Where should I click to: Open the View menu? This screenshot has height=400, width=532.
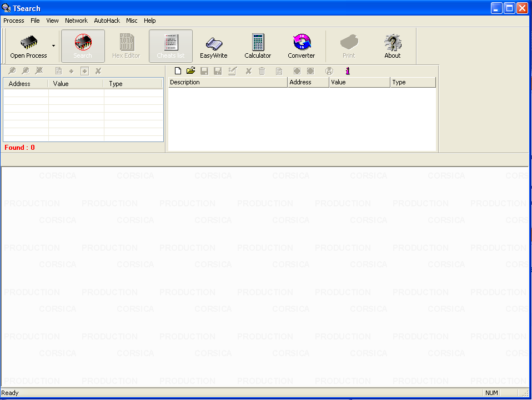point(52,21)
